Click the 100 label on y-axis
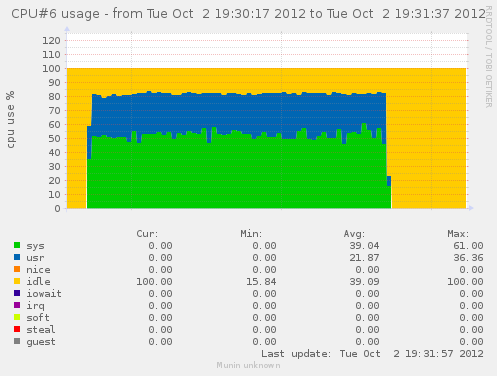This screenshot has width=497, height=376. pos(51,68)
